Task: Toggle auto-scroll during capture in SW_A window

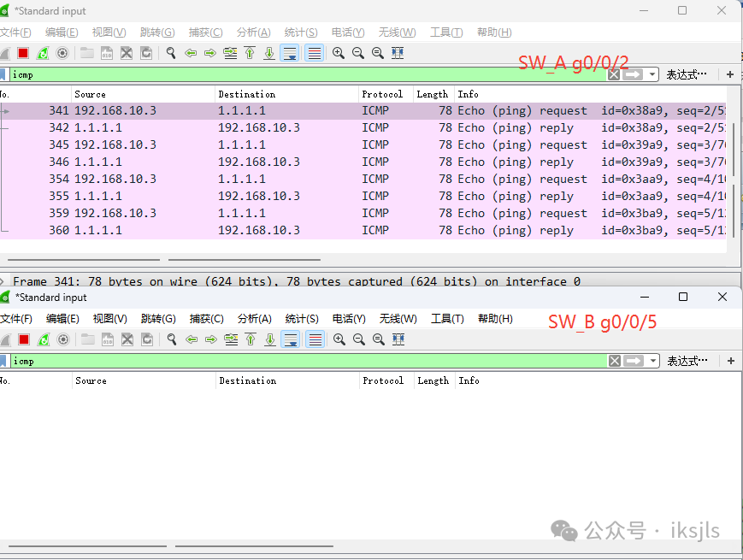Action: (290, 53)
